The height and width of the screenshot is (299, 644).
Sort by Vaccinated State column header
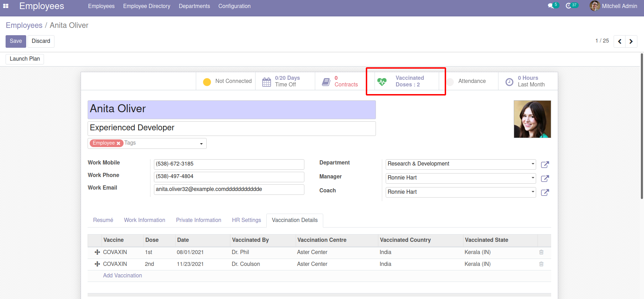click(x=500, y=240)
